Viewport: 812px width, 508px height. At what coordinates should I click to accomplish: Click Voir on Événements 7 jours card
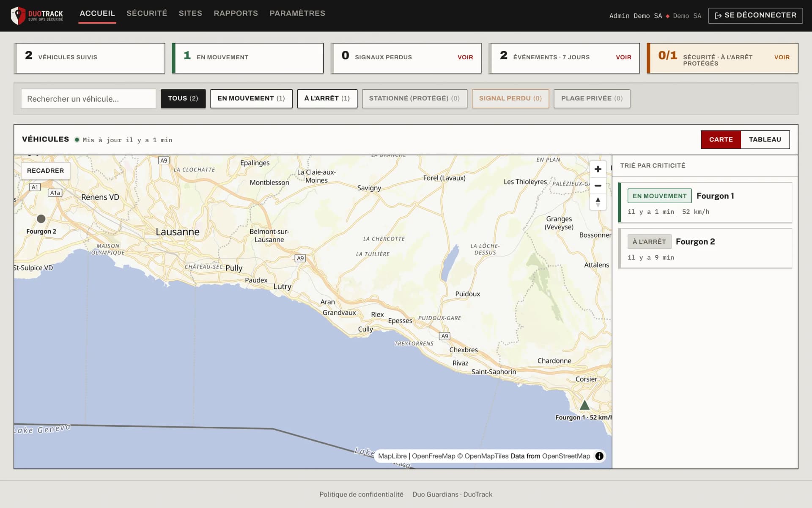623,57
